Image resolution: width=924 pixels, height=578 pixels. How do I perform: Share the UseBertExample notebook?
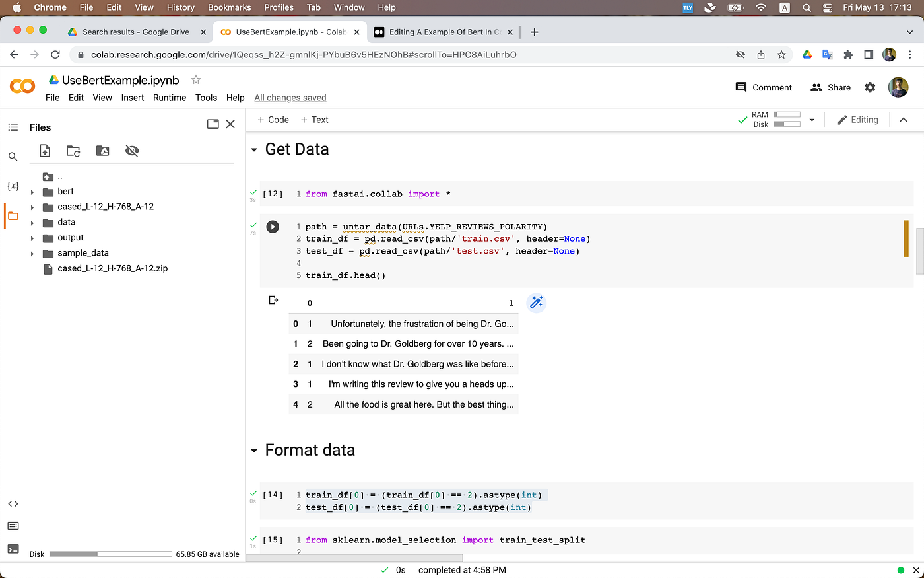pyautogui.click(x=830, y=87)
